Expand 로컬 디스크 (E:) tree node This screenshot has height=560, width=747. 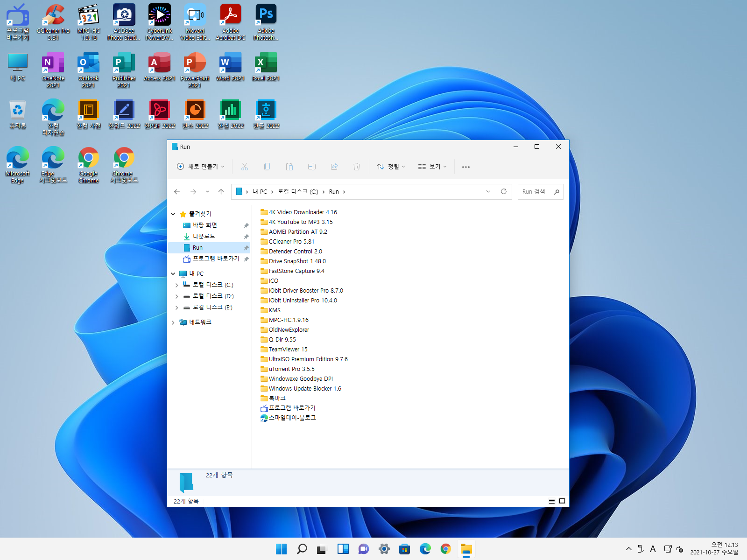point(176,307)
